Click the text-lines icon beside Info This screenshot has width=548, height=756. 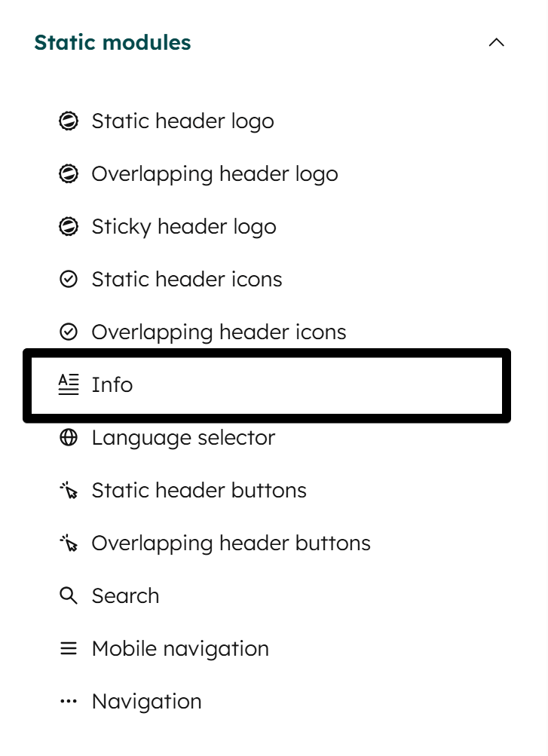click(x=69, y=384)
